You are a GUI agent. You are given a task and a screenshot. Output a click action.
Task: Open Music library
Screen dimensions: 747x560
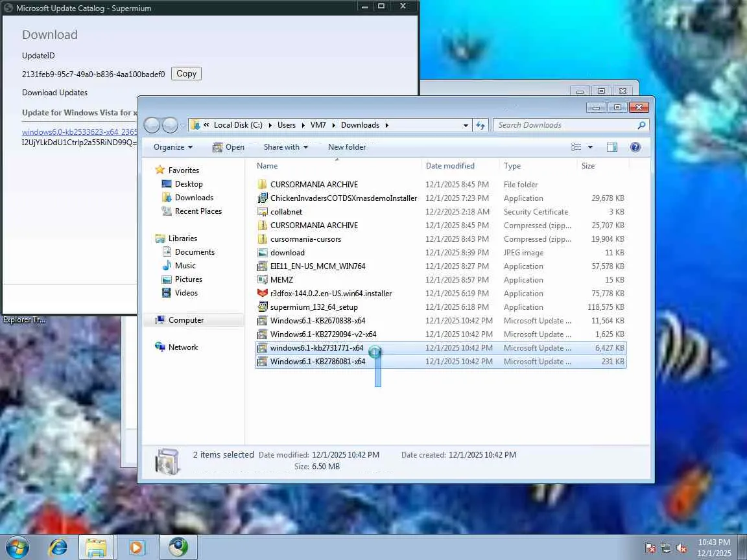185,266
